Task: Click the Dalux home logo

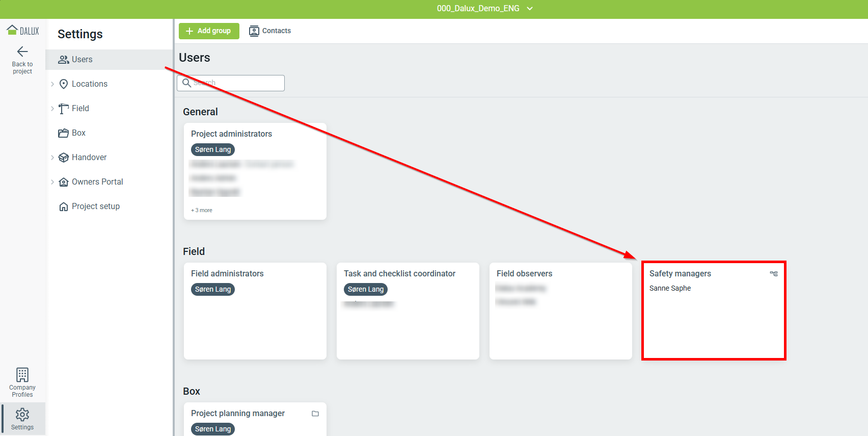Action: (x=22, y=31)
